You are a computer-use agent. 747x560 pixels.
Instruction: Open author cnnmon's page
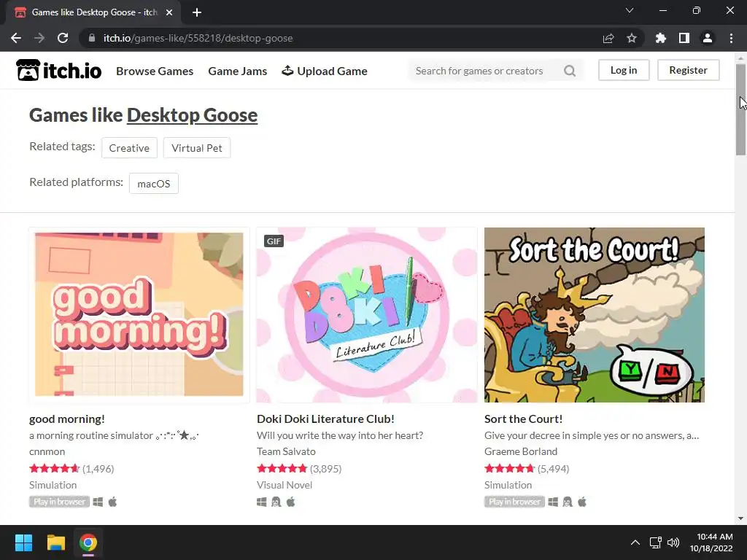[x=47, y=451]
